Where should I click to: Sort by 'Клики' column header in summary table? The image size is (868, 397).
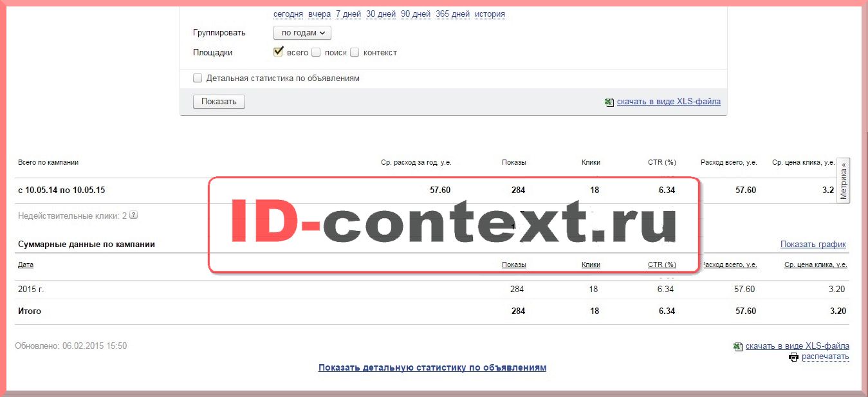pos(591,264)
